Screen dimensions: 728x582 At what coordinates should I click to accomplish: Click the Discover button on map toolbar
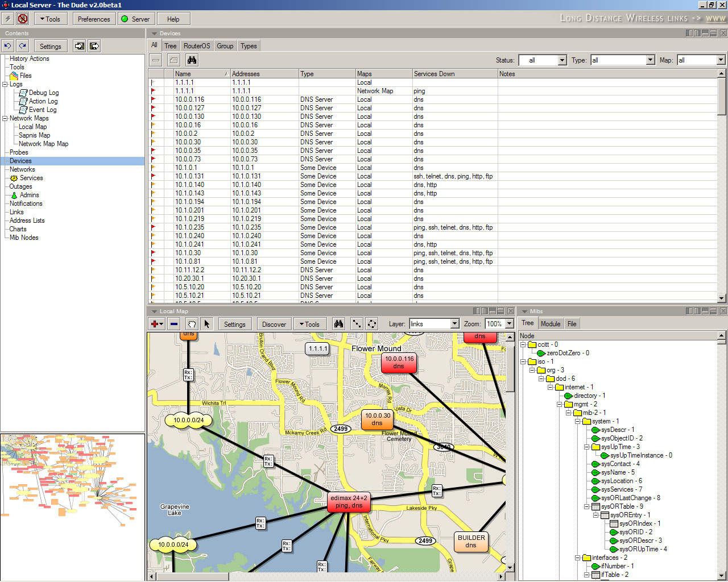coord(274,324)
